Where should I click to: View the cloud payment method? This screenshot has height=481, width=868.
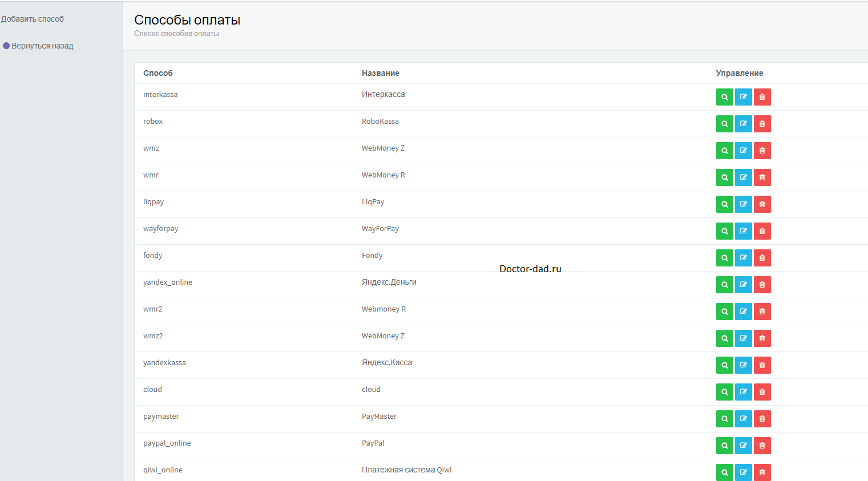coord(725,392)
